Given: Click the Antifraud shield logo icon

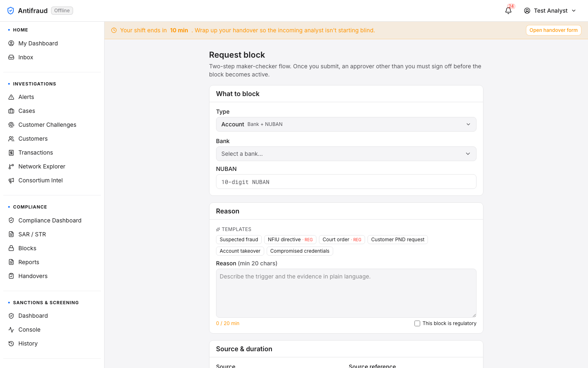Looking at the screenshot, I should tap(11, 11).
